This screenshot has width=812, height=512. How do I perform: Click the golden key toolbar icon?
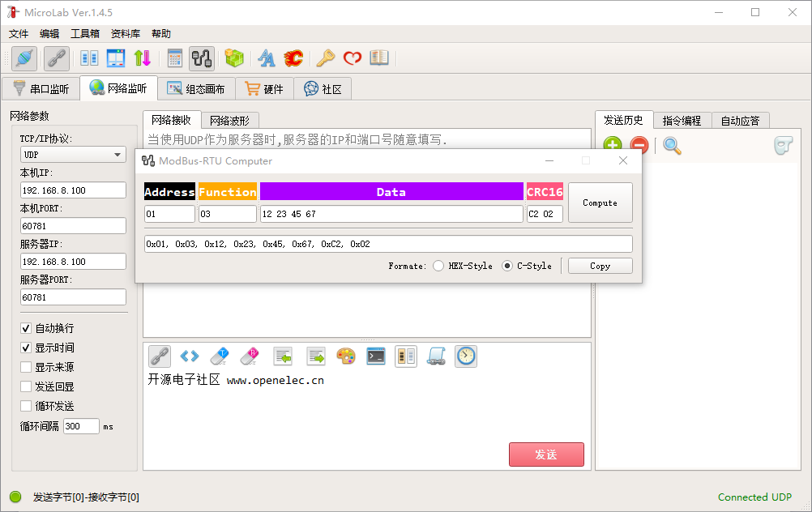(x=326, y=58)
